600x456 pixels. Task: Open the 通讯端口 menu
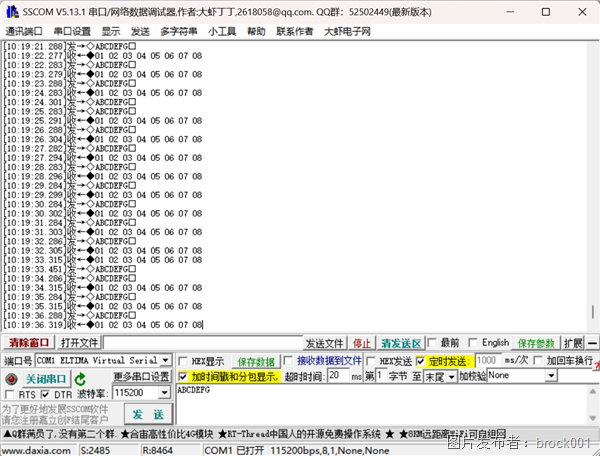click(x=24, y=31)
